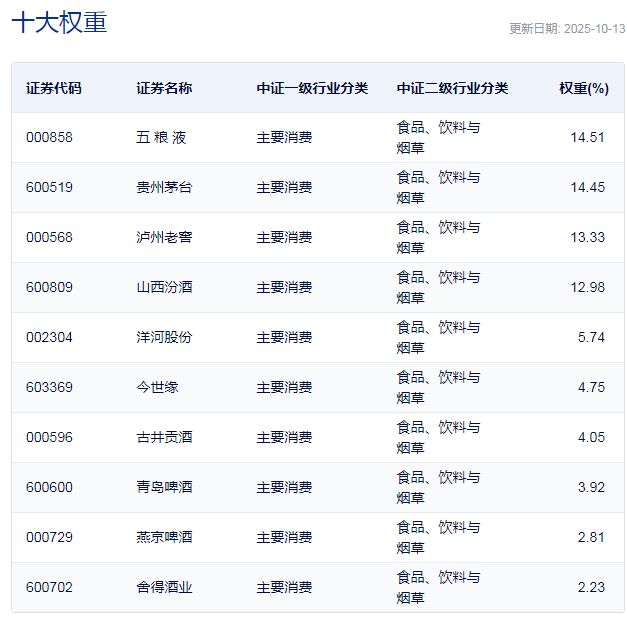
Task: Click the 十大权重 heading
Action: pos(59,22)
